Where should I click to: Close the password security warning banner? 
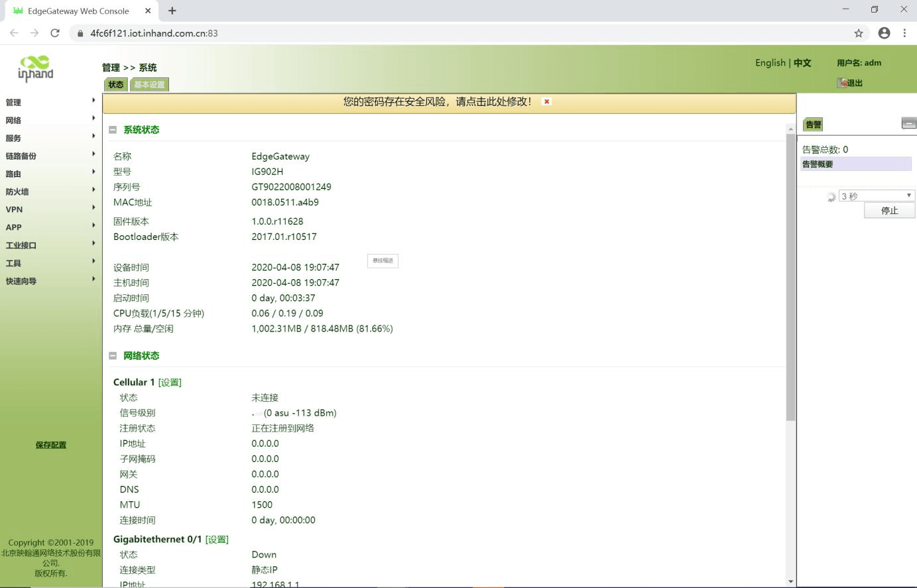(546, 101)
